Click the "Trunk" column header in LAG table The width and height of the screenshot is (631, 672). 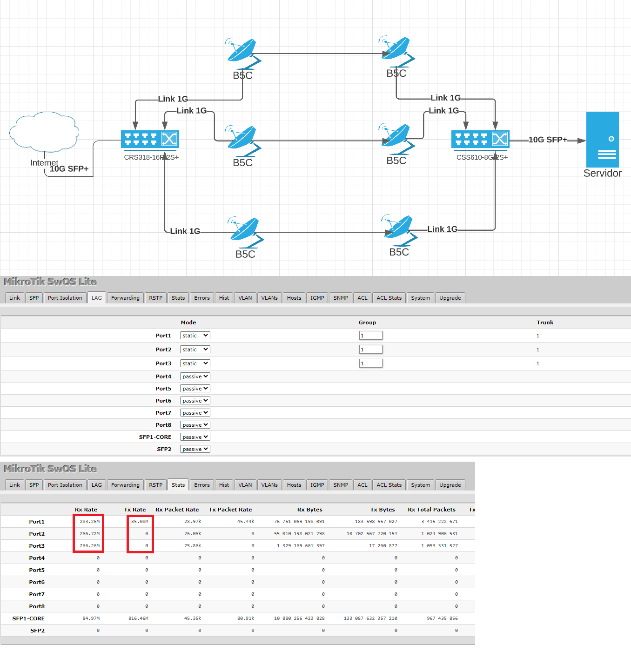(x=545, y=323)
